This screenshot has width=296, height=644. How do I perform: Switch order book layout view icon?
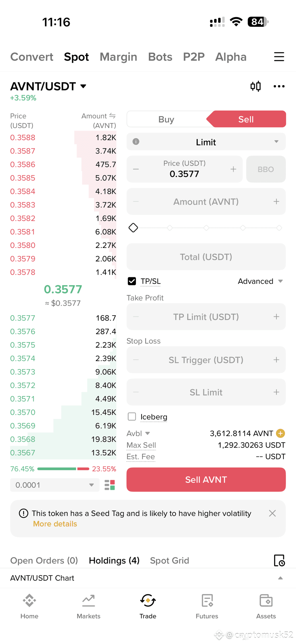pyautogui.click(x=110, y=485)
